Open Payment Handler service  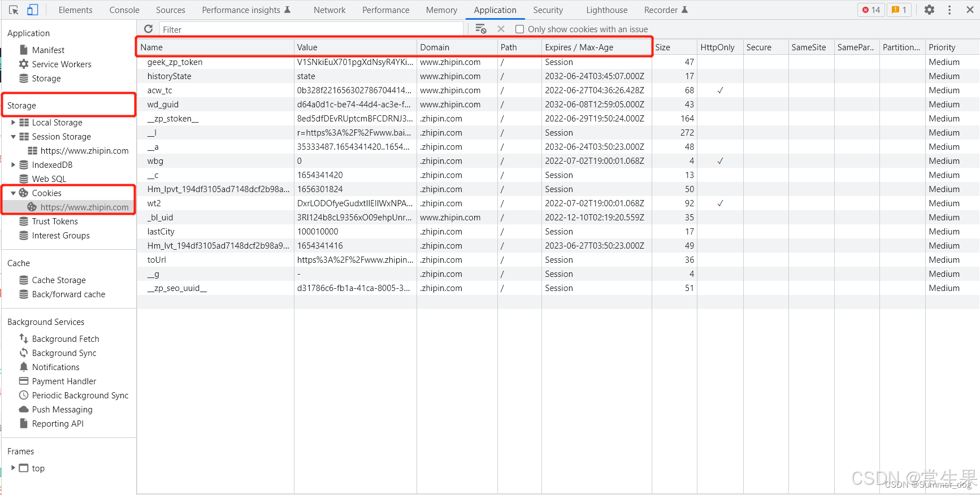[x=64, y=381]
